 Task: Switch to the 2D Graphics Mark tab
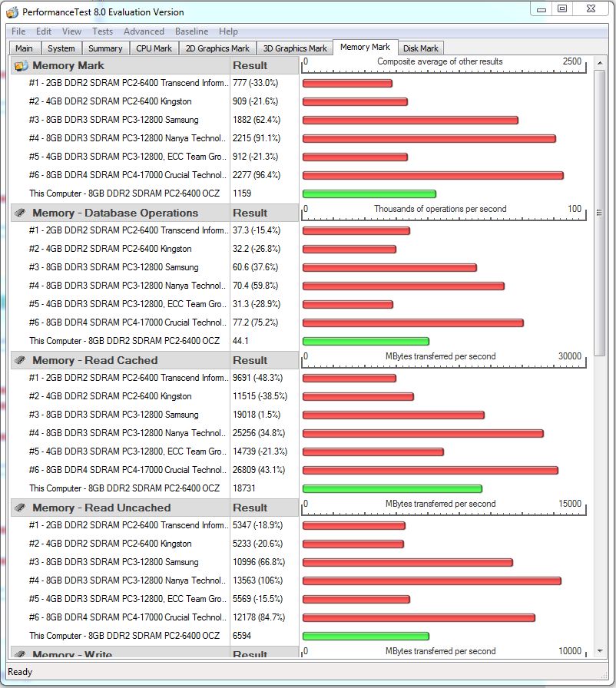(217, 48)
